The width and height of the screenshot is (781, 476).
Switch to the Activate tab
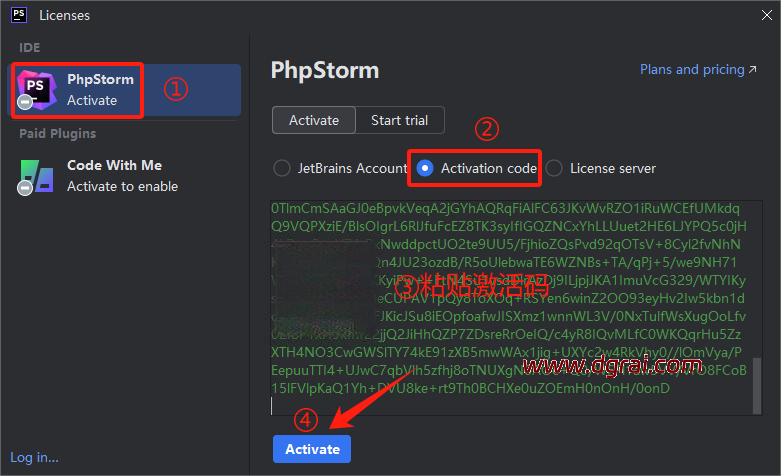[x=314, y=120]
